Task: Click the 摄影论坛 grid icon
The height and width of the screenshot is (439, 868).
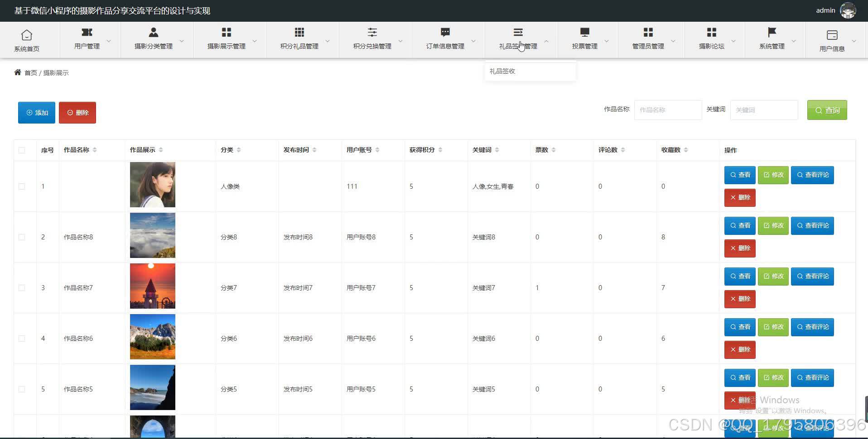Action: (x=712, y=32)
